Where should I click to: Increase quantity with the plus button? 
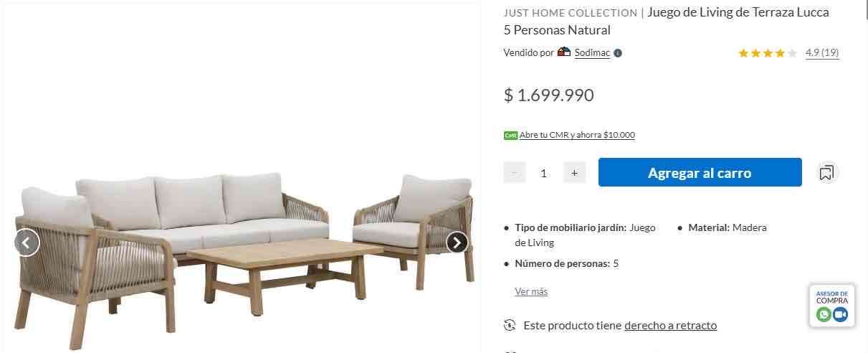574,172
